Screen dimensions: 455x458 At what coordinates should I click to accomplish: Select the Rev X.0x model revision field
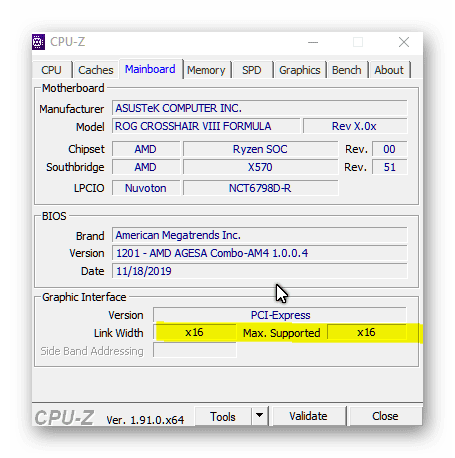[x=355, y=126]
